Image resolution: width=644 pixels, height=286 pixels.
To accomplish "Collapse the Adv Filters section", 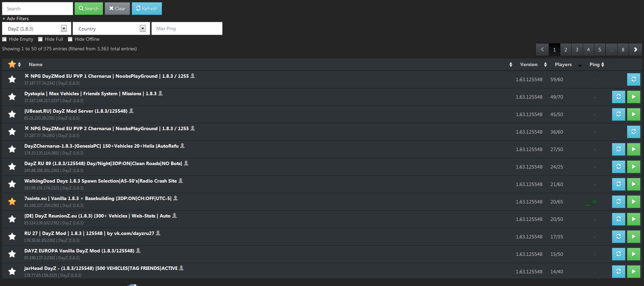I will click(16, 18).
